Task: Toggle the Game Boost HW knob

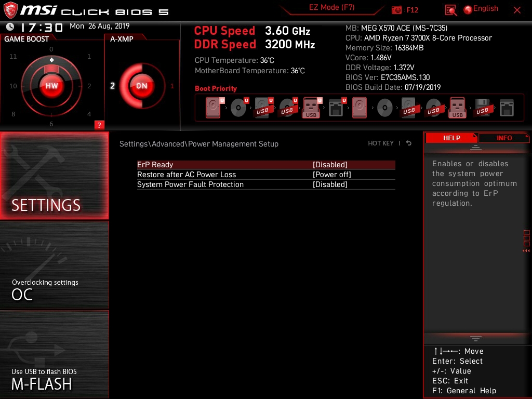Action: 51,86
